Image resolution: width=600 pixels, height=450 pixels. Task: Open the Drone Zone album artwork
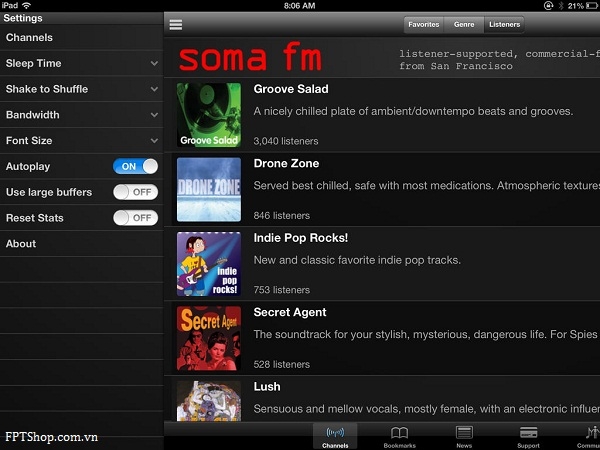click(209, 189)
